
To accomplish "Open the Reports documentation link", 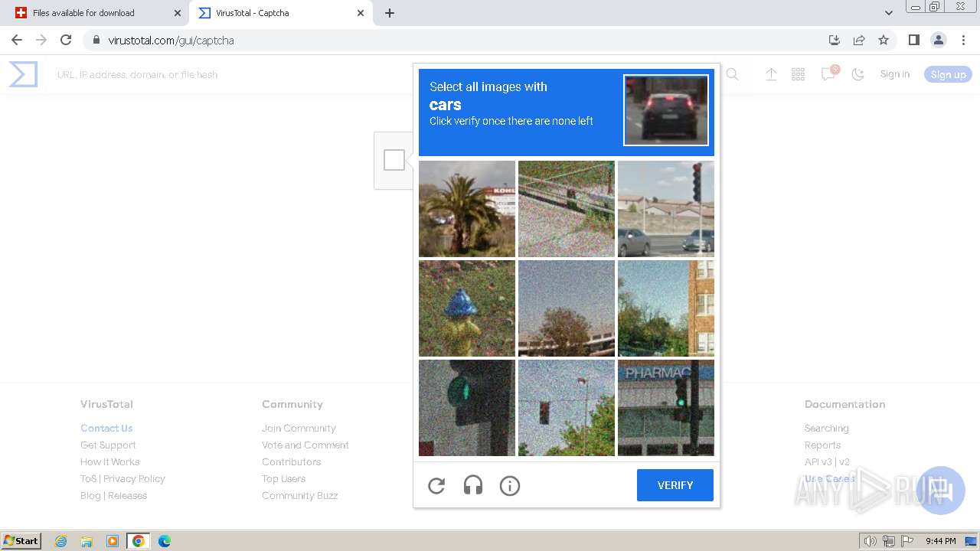I will (x=822, y=445).
